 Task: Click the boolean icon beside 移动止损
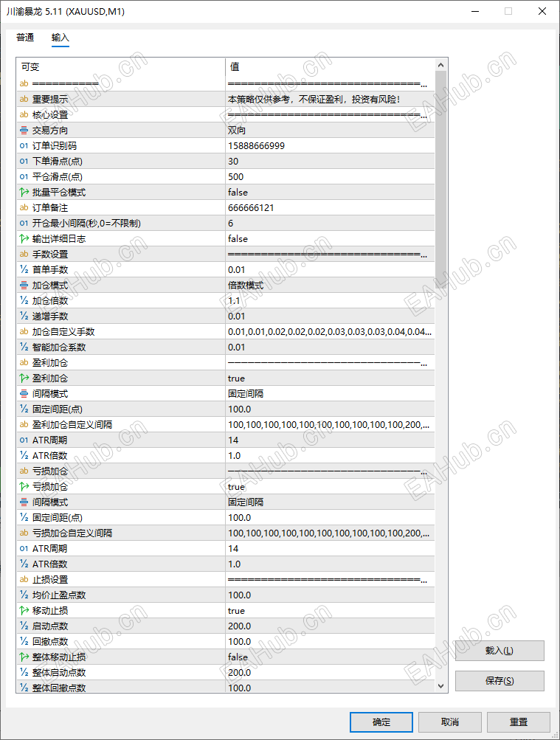(24, 611)
